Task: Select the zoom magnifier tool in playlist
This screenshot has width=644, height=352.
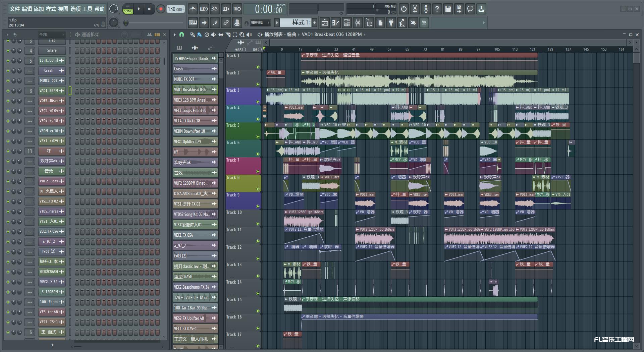Action: click(242, 35)
